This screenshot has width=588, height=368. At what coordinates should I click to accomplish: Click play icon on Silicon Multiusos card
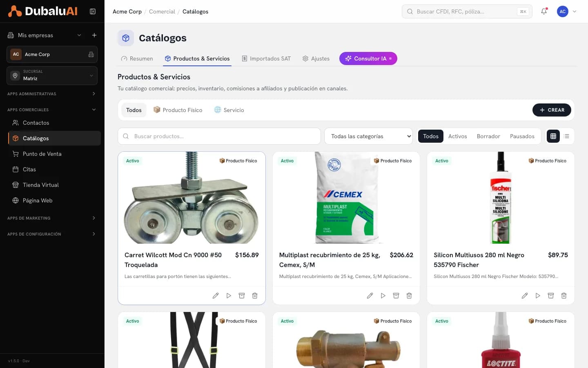(538, 296)
